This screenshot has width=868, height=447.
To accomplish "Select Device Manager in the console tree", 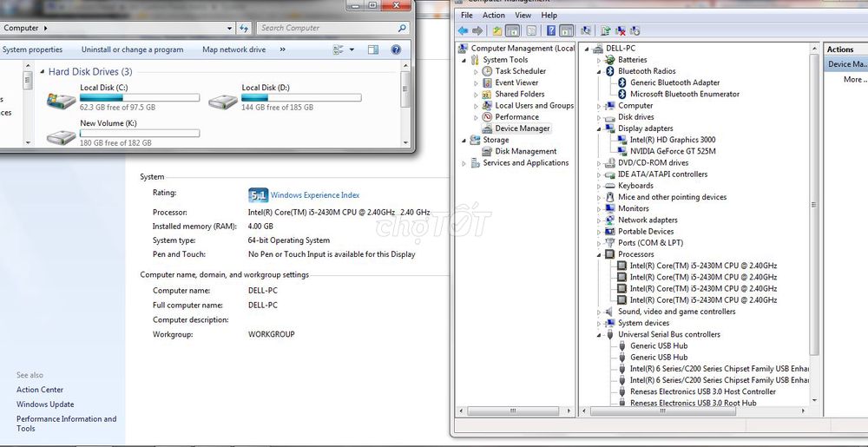I will pos(522,128).
